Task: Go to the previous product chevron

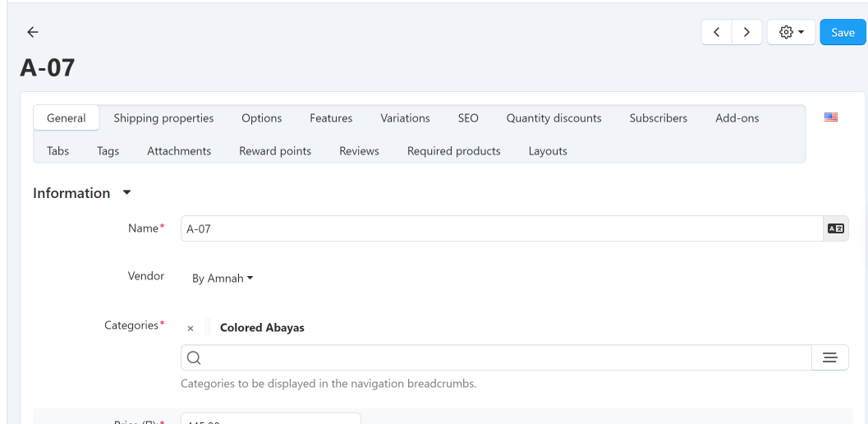Action: pos(716,32)
